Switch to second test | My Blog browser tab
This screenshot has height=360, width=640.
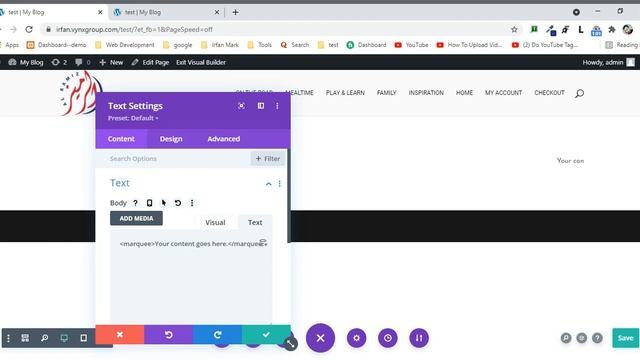pos(166,12)
